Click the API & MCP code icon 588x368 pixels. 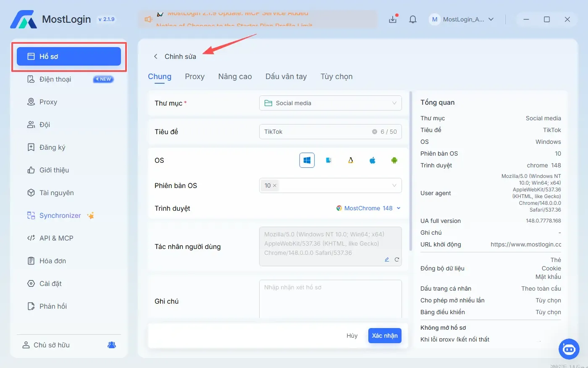click(x=31, y=238)
